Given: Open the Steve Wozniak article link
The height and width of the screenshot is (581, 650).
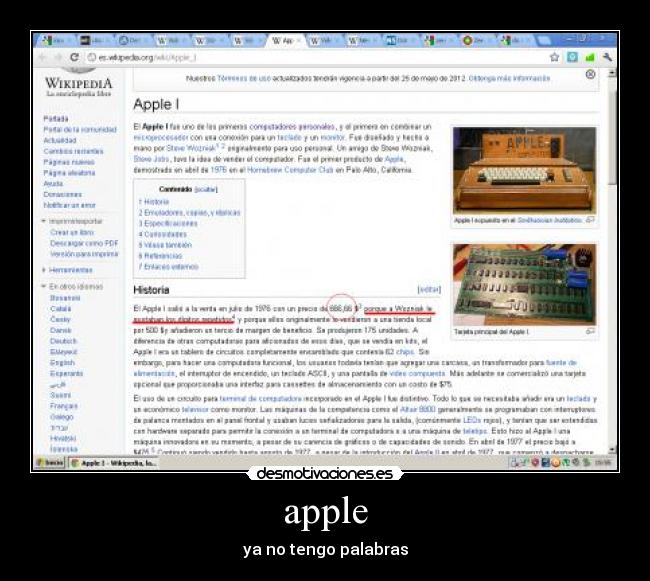Looking at the screenshot, I should (x=191, y=148).
